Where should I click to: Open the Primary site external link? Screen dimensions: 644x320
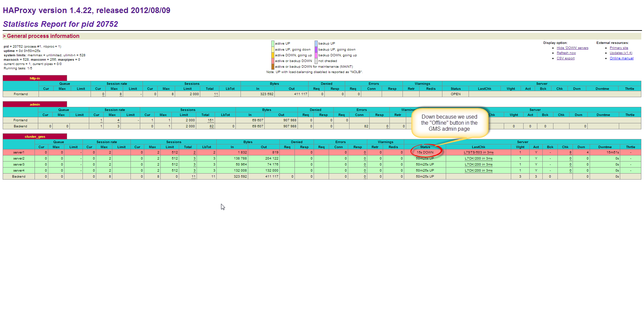click(619, 48)
